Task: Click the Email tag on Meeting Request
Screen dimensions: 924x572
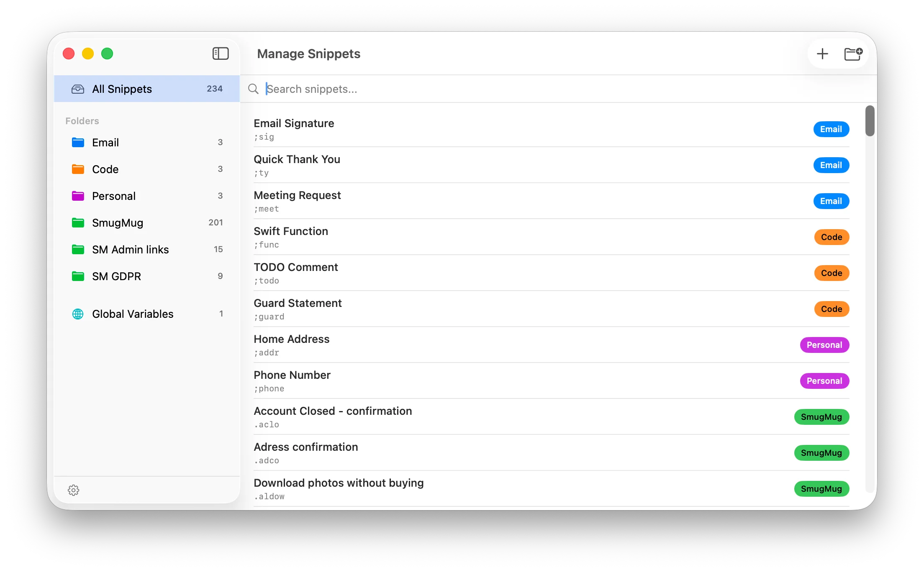Action: tap(831, 201)
